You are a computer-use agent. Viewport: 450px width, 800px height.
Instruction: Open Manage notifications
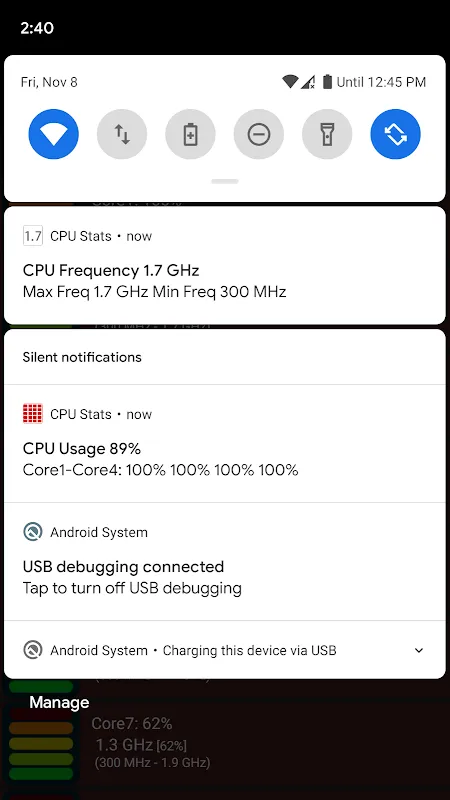tap(59, 703)
